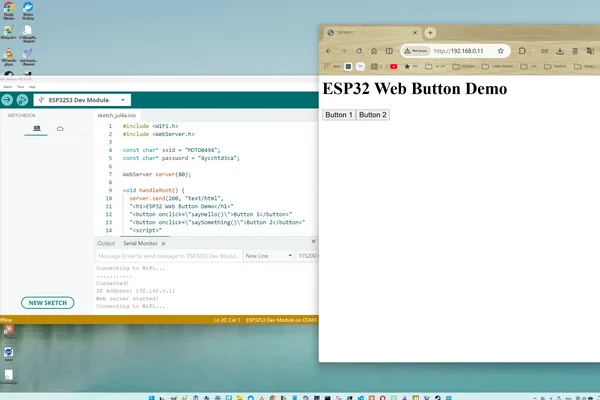Open the browser Downloads icon
600x400 pixels.
pyautogui.click(x=559, y=51)
